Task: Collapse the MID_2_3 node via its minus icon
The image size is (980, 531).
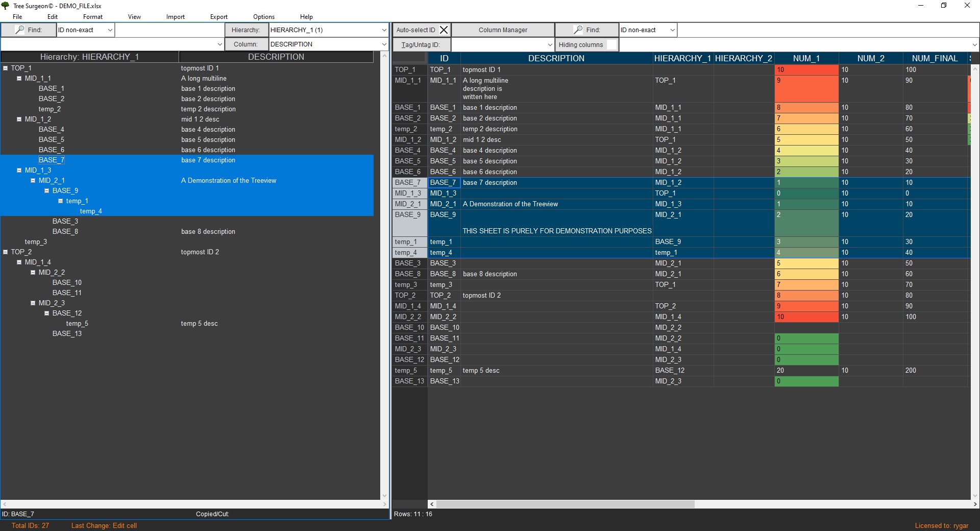Action: [x=33, y=303]
